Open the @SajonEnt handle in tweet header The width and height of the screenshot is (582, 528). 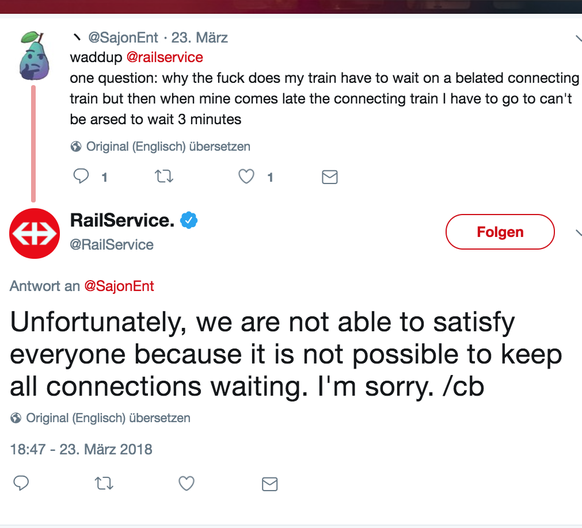tap(123, 37)
